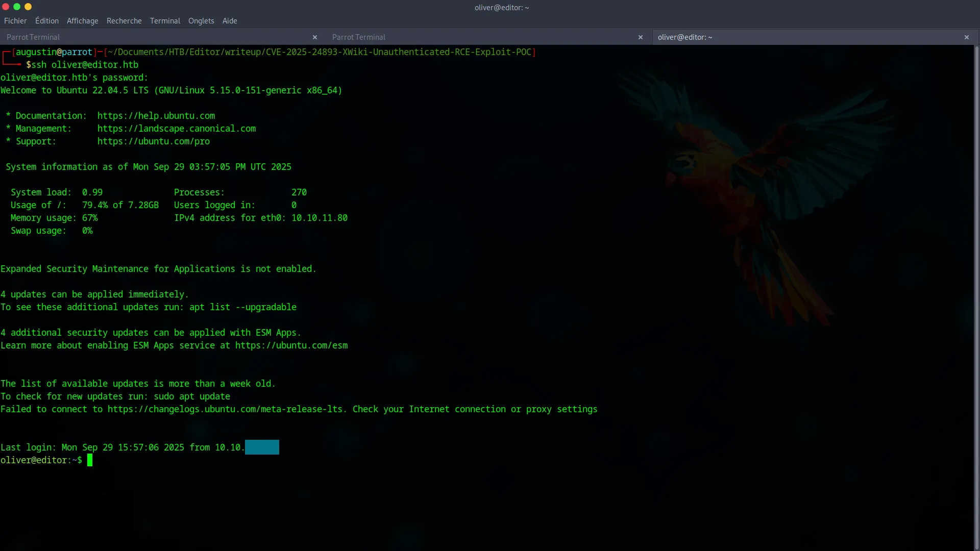
Task: Open the ESM Apps link https://ubuntu.com/esm
Action: pyautogui.click(x=291, y=345)
